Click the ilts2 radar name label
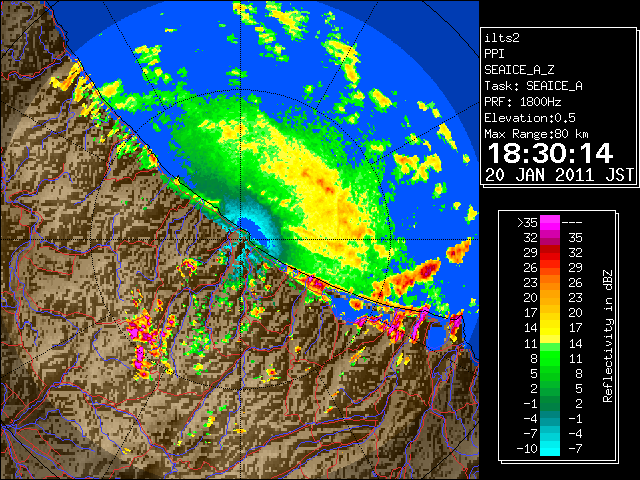This screenshot has height=480, width=640. pyautogui.click(x=502, y=38)
